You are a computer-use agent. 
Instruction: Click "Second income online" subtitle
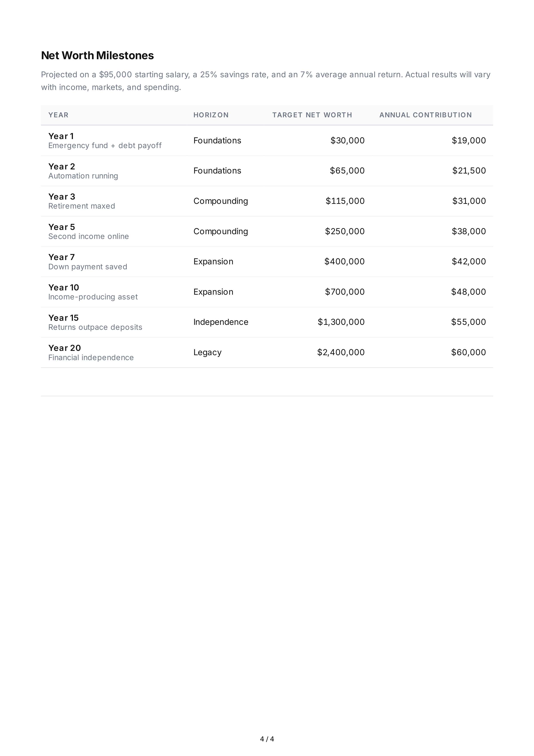pos(89,236)
